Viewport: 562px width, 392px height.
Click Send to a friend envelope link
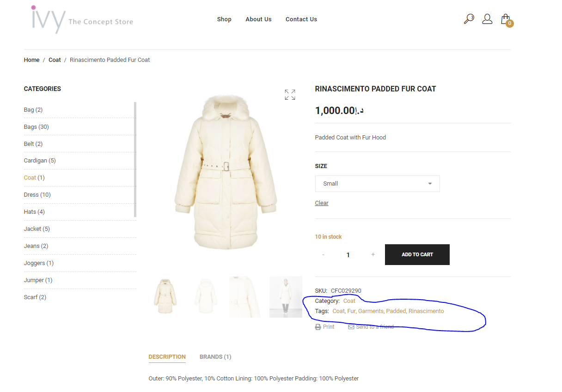coord(371,327)
